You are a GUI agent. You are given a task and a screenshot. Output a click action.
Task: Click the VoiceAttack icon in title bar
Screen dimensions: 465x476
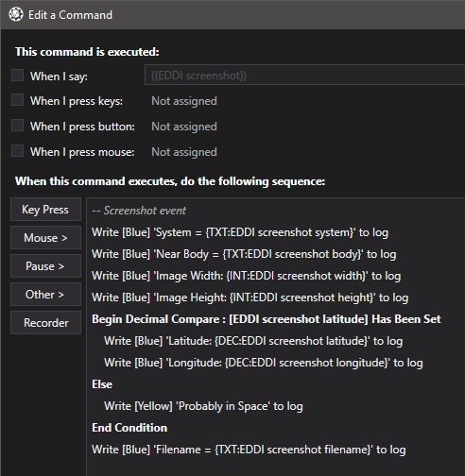click(x=16, y=14)
